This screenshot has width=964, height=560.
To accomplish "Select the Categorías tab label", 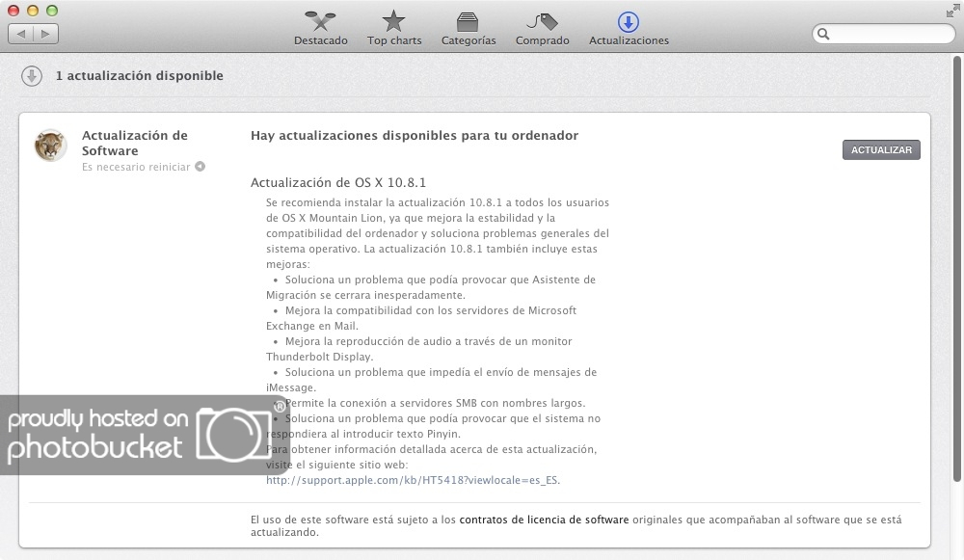I will point(469,40).
